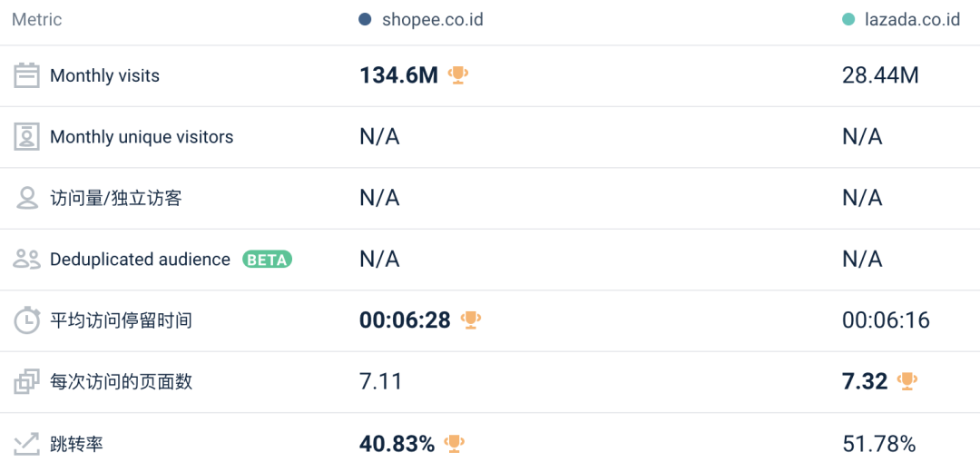Click the 00:06:16 value
Screen dimensions: 980x472
(x=887, y=320)
